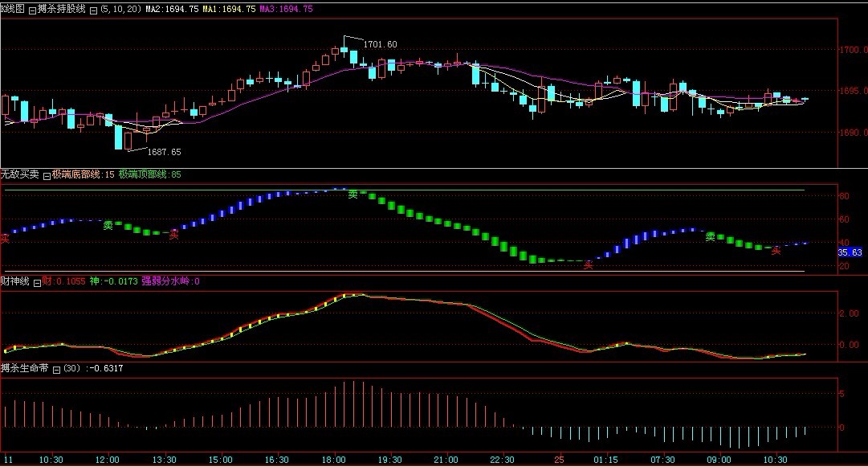Select the 强弱分水岭:0 legend text
This screenshot has width=868, height=467.
coord(170,281)
